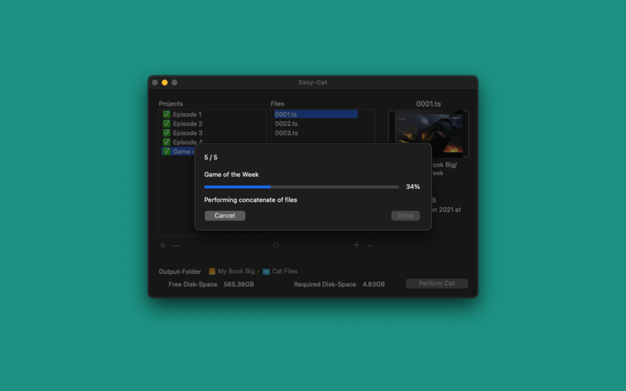Click the greyed-out Done button
This screenshot has height=391, width=626.
point(405,216)
